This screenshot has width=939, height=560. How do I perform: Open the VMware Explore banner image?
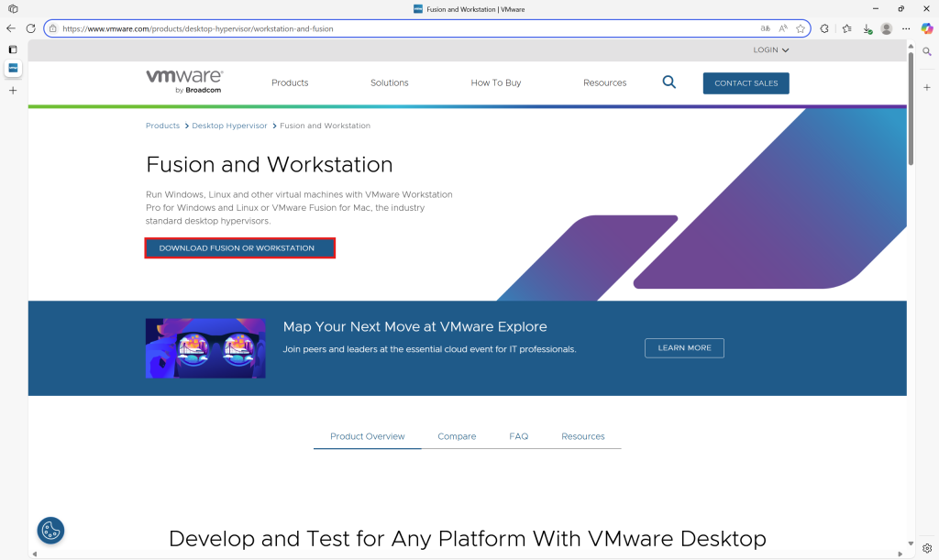(205, 348)
